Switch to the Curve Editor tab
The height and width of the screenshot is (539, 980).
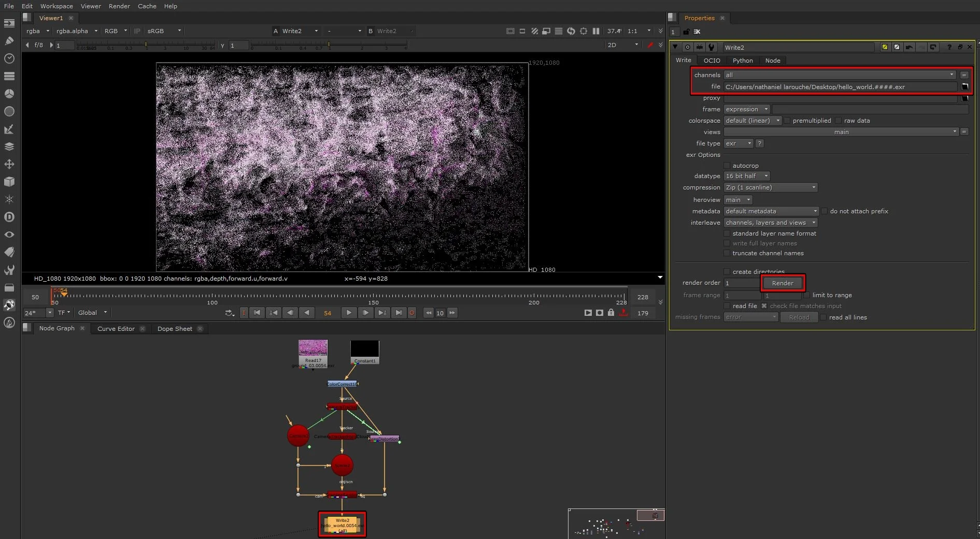coord(116,329)
